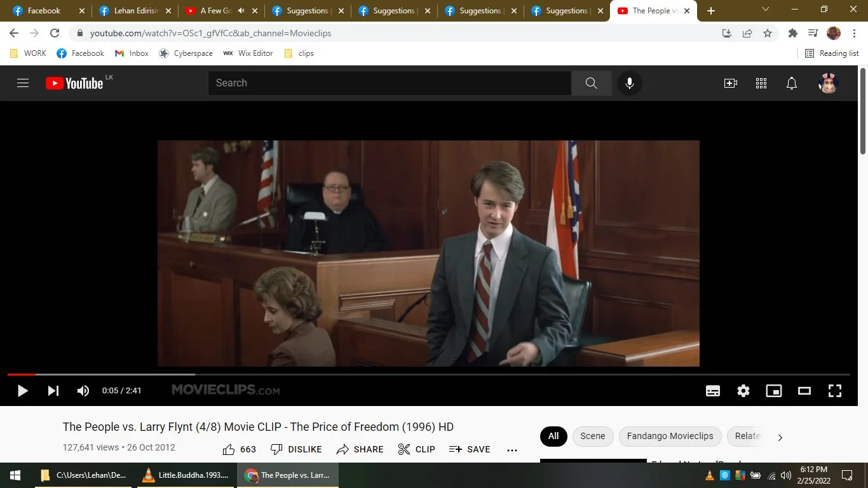
Task: Open the WORK bookmarks folder
Action: (x=29, y=53)
